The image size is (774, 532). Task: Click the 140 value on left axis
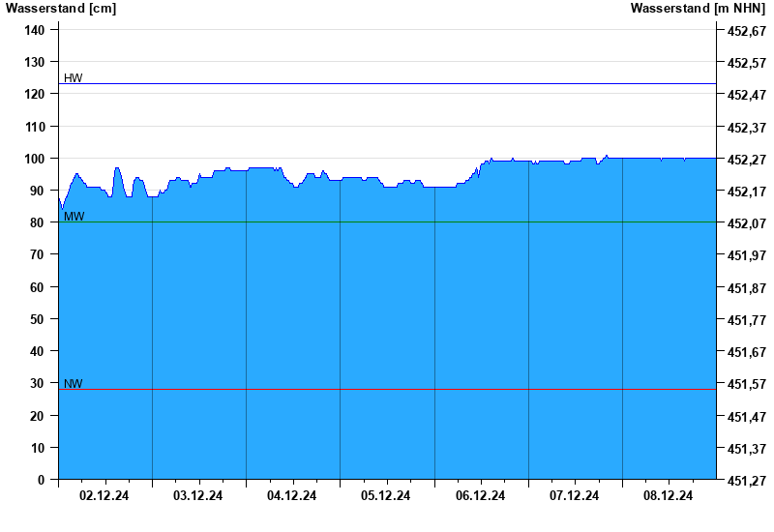[35, 30]
